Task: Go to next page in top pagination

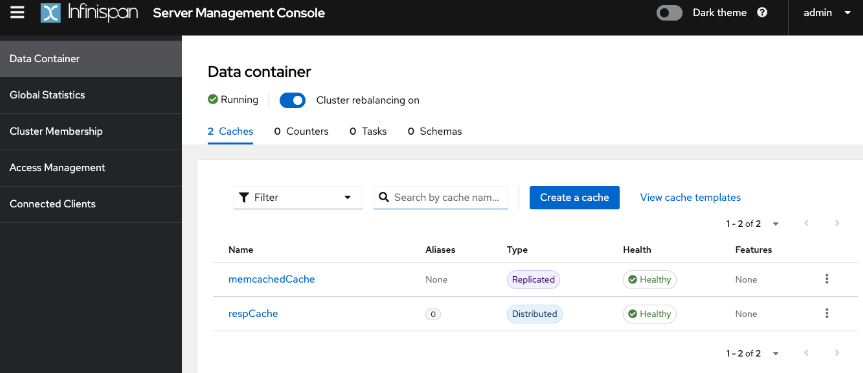Action: (x=837, y=223)
